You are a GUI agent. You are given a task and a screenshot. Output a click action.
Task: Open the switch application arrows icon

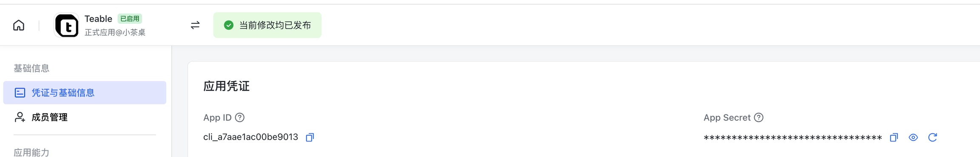195,26
